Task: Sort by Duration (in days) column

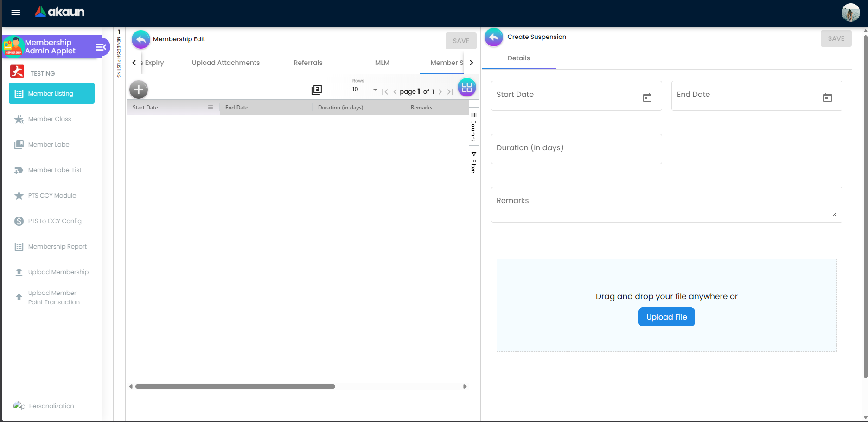Action: (x=358, y=108)
